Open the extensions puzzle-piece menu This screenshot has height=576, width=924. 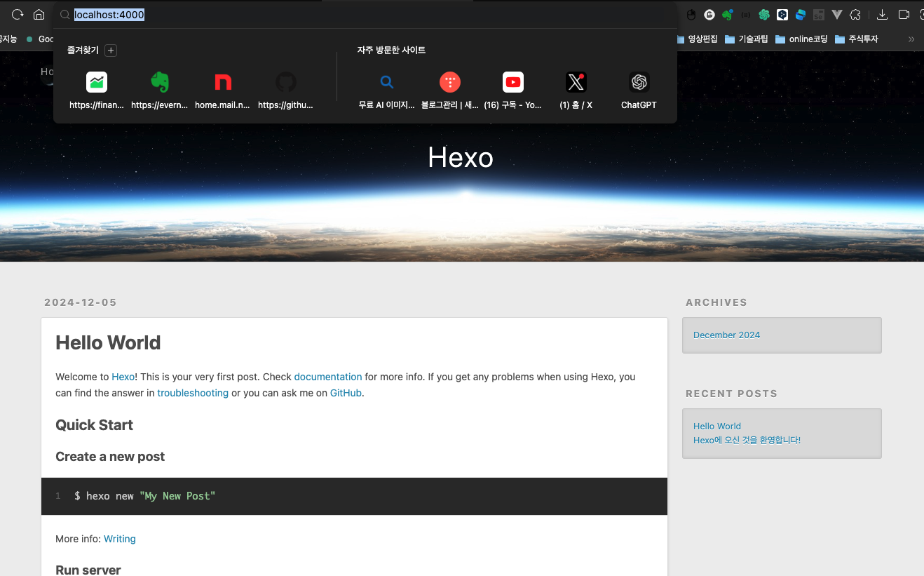[x=855, y=15]
